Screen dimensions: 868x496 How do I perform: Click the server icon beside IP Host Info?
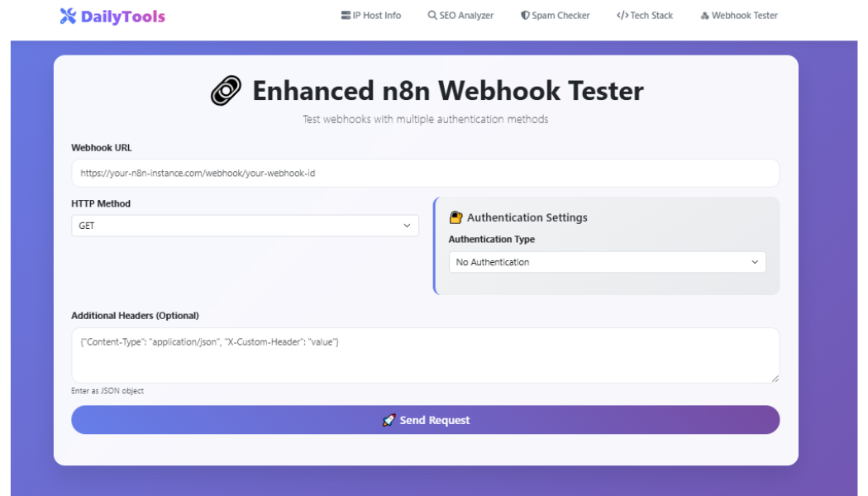346,16
